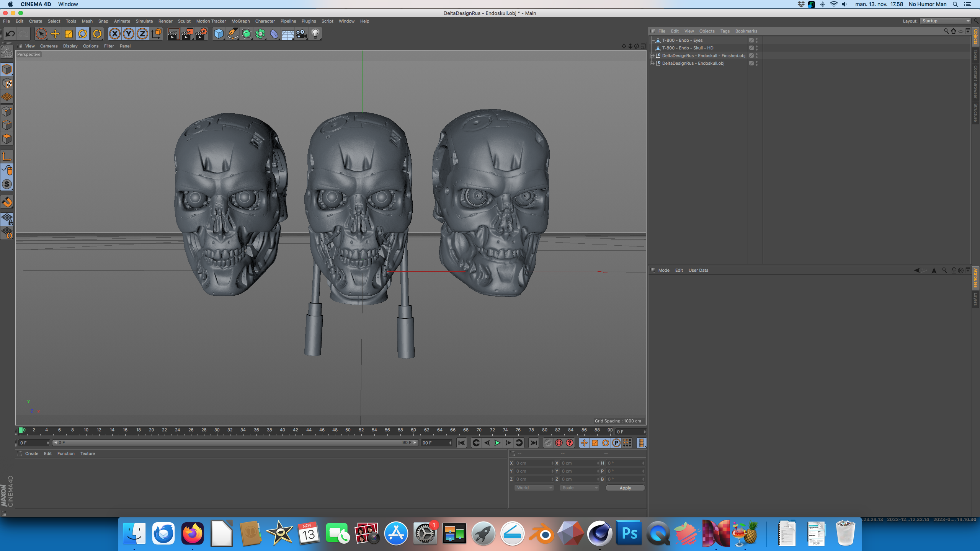Open viewport Cameras menu
The image size is (980, 551).
(49, 46)
